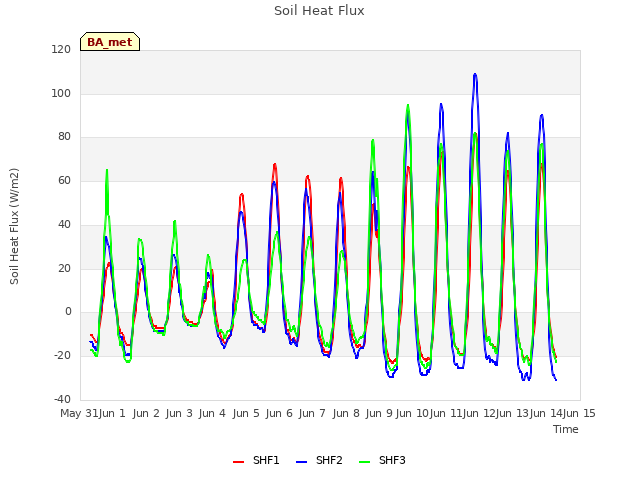Viewport: 640px width, 480px height.
Task: Click the 100 y-axis tick label
Action: (61, 93)
